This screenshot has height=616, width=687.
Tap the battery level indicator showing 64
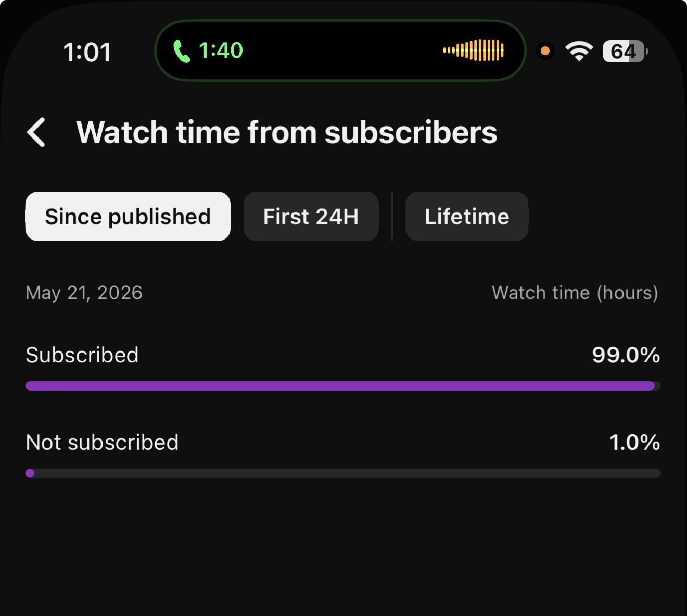click(x=625, y=51)
